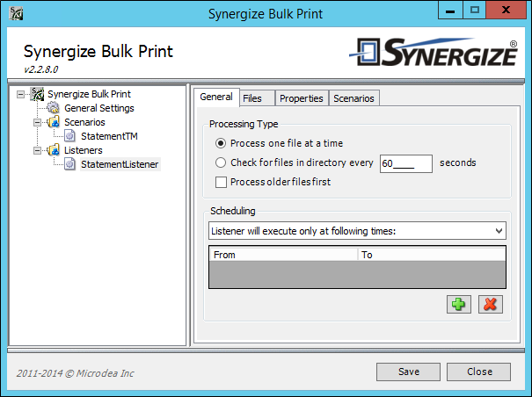Image resolution: width=532 pixels, height=397 pixels.
Task: Click the red X remove-schedule icon
Action: 491,304
